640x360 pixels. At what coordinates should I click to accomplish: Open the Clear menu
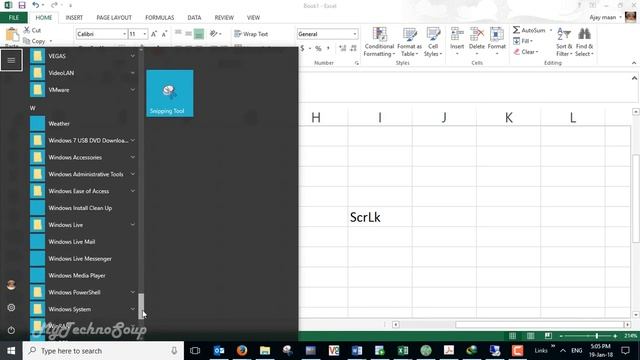[526, 52]
